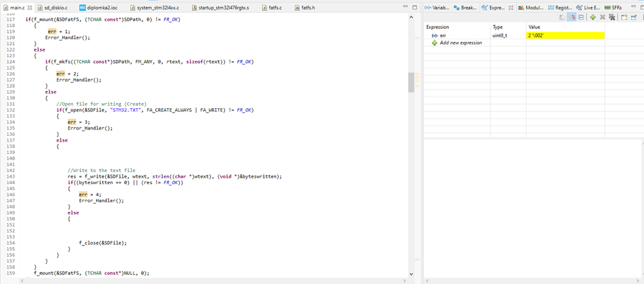Screen dimensions: 644x284
Task: Open the Modules view tab
Action: point(531,8)
